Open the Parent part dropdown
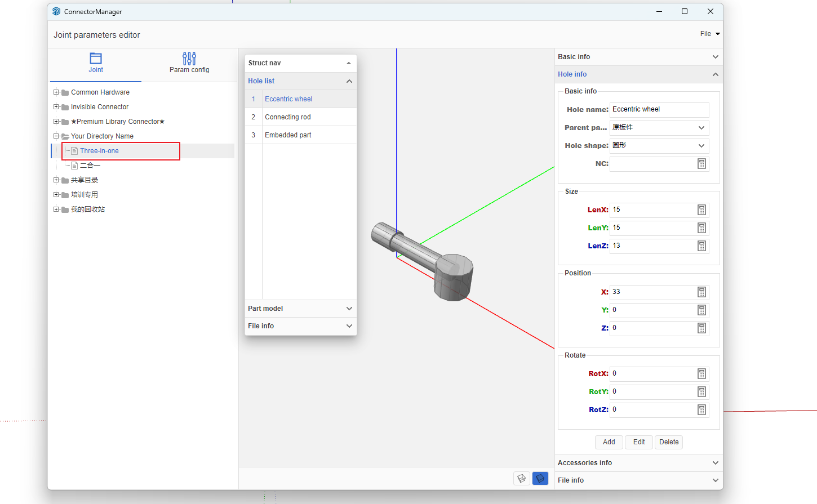Screen dimensions: 817x504 click(x=659, y=128)
